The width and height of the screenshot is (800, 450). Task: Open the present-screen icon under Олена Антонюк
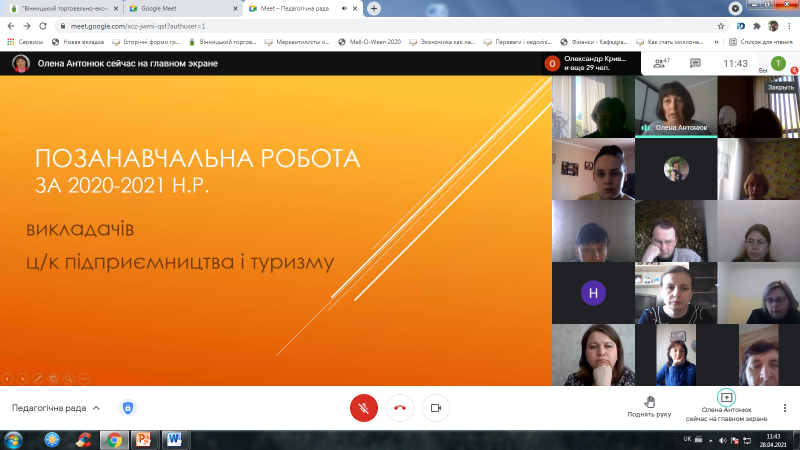[727, 397]
